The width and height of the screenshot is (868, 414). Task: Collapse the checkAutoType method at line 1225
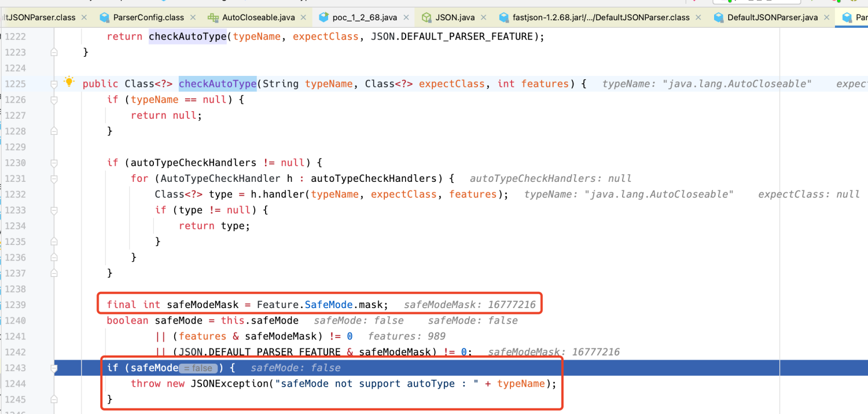pos(54,84)
